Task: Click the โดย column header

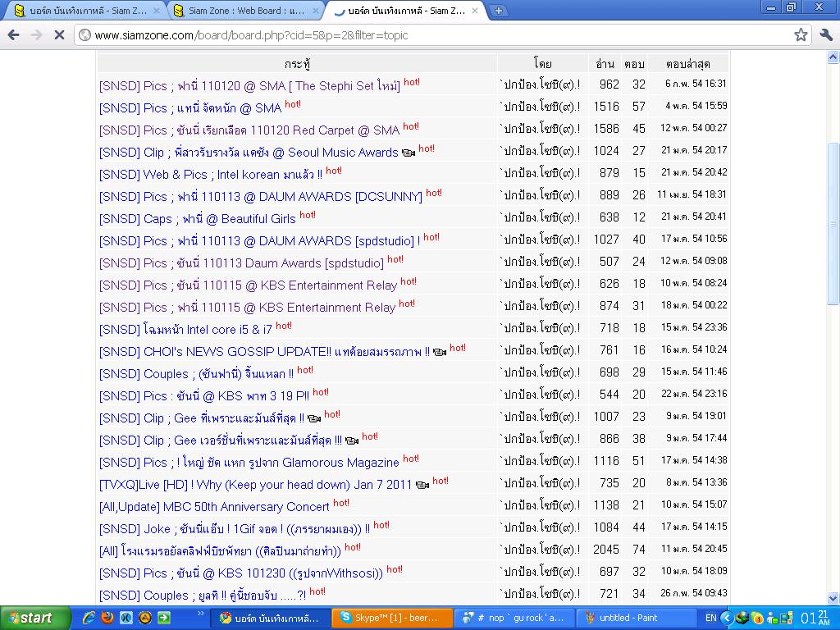Action: click(543, 64)
